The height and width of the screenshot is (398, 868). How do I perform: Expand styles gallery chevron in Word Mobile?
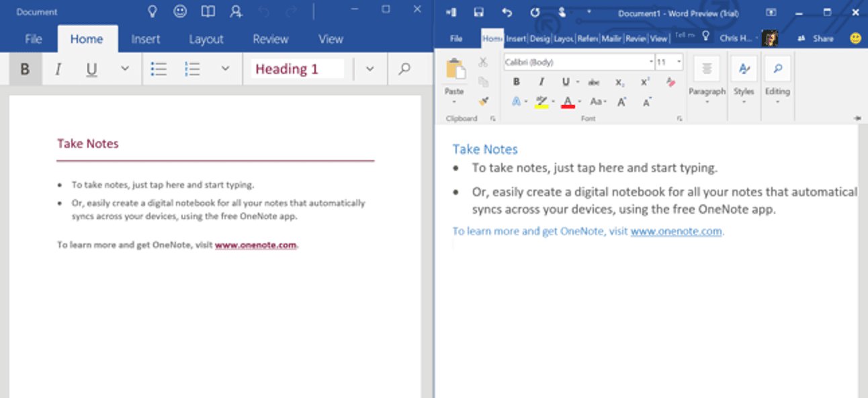(x=370, y=69)
